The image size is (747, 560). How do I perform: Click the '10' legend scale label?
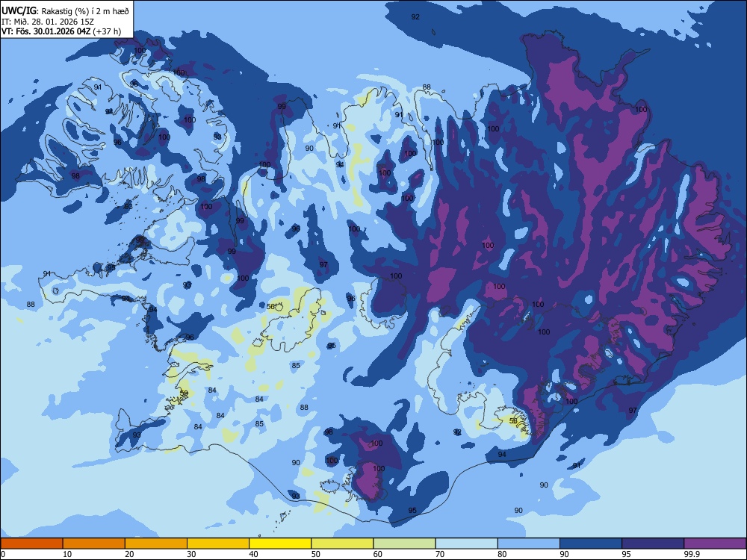click(67, 554)
